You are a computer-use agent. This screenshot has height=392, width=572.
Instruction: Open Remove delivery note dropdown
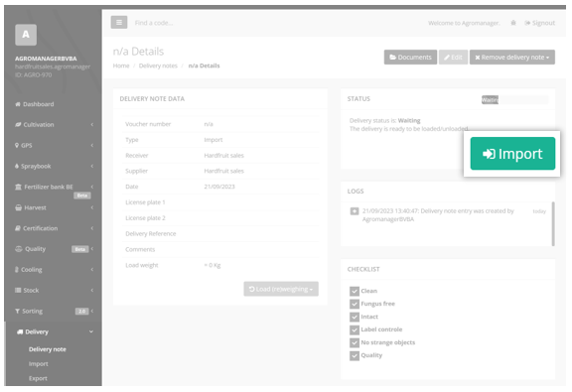512,58
